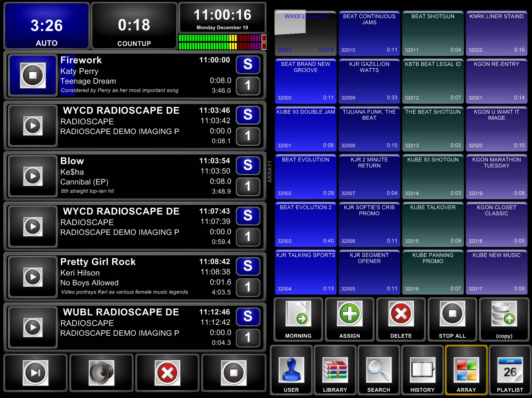Toggle S button on 11:07:43 WYCD row
Image resolution: width=532 pixels, height=398 pixels.
point(248,216)
